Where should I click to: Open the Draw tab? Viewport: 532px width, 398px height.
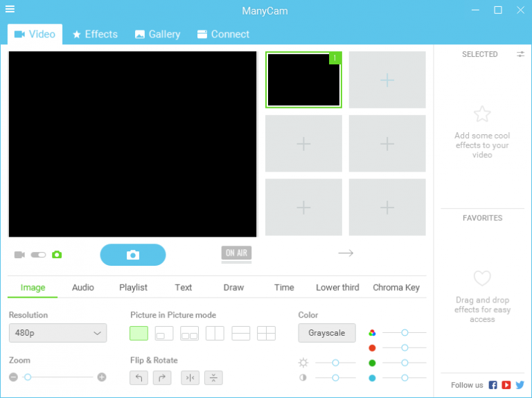coord(233,287)
